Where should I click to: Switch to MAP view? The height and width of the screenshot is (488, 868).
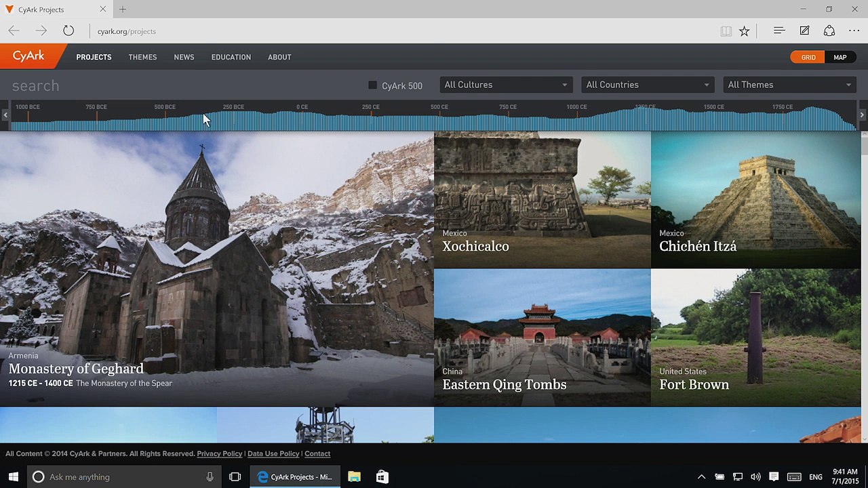(x=840, y=57)
